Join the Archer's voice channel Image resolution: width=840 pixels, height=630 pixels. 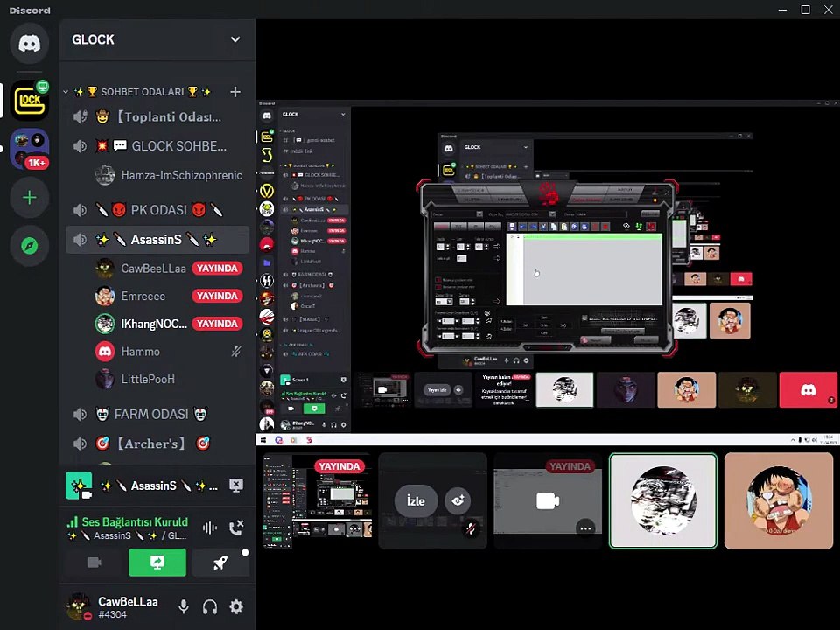157,444
